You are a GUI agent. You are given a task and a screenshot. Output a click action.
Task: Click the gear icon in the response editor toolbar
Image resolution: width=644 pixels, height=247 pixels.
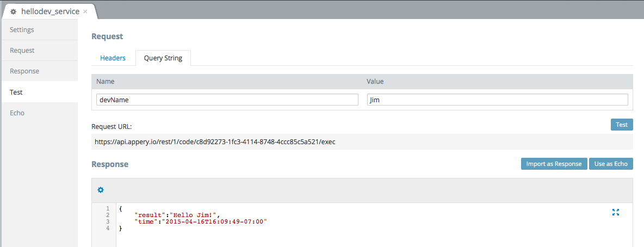tap(100, 190)
